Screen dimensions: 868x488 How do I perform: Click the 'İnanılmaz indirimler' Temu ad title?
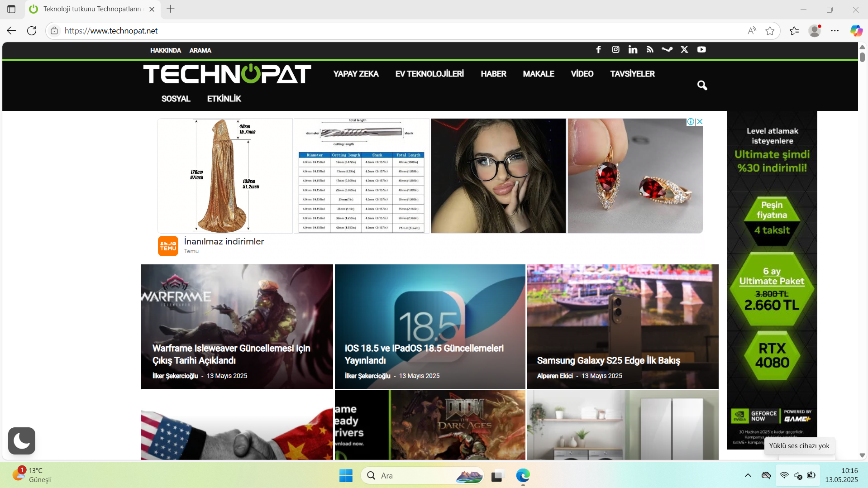[x=224, y=241]
